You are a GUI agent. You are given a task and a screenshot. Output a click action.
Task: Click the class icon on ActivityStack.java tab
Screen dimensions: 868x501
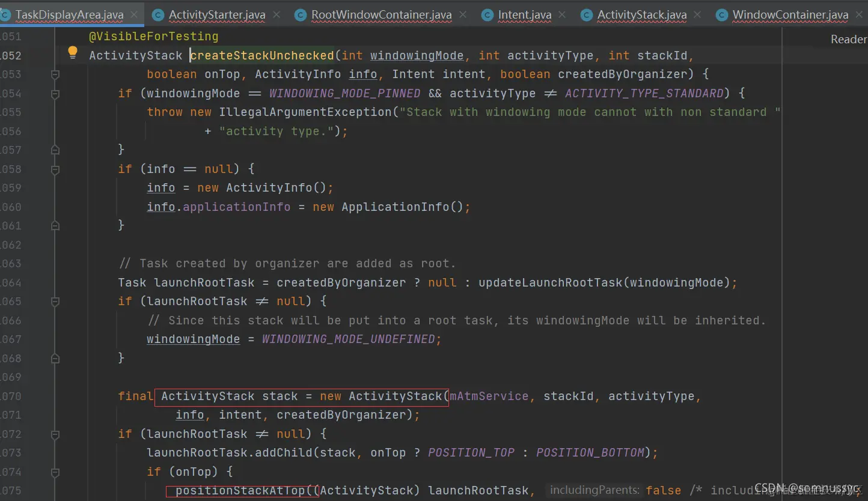point(587,15)
